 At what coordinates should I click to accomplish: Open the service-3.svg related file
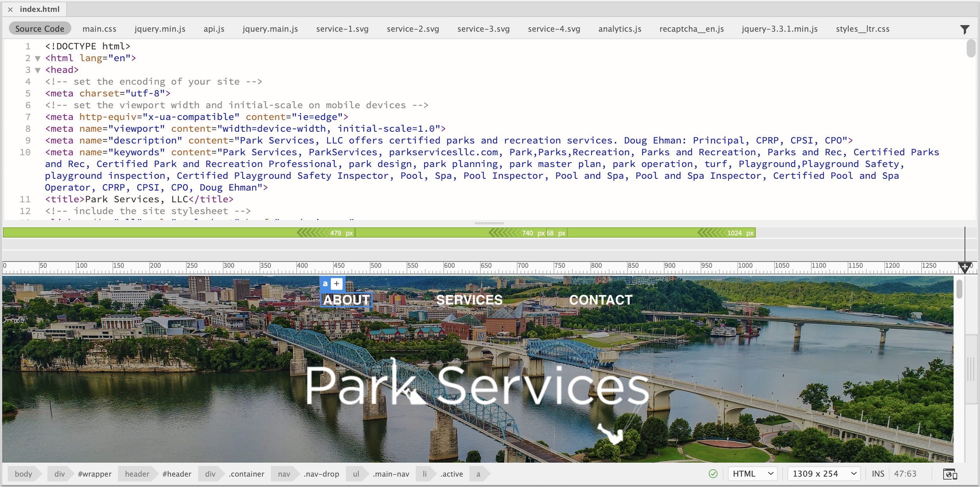[483, 29]
